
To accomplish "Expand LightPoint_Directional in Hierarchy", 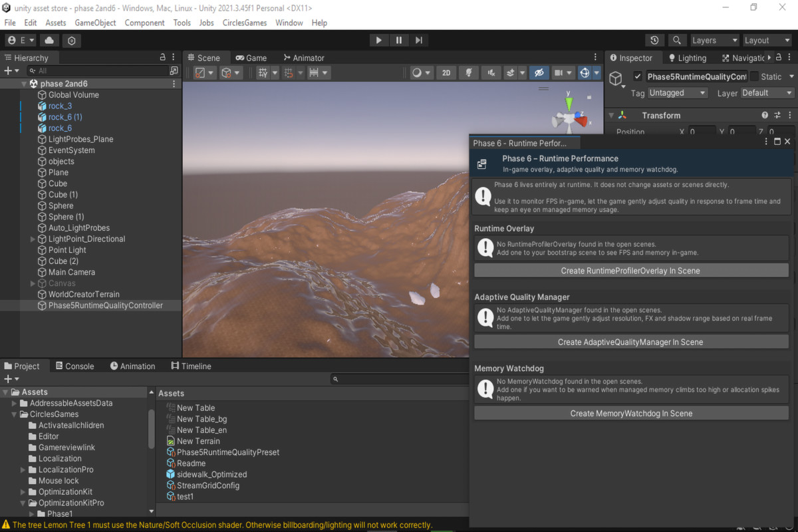I will point(33,239).
